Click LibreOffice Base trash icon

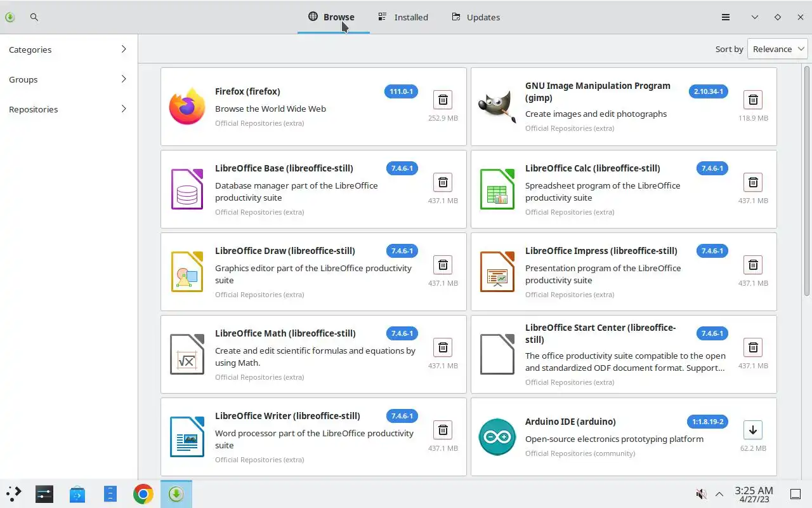443,182
